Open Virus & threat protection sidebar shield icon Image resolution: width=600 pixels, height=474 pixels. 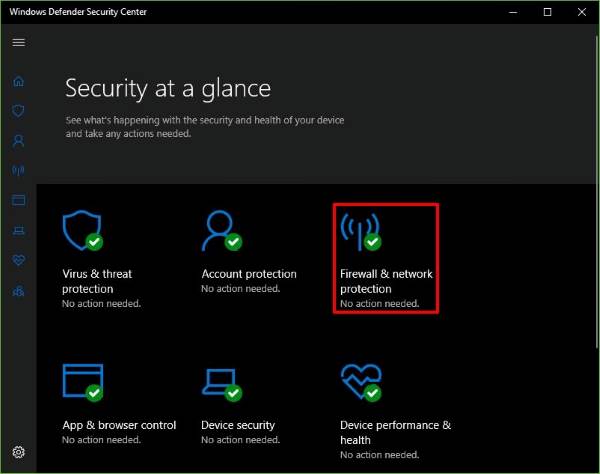coord(18,111)
